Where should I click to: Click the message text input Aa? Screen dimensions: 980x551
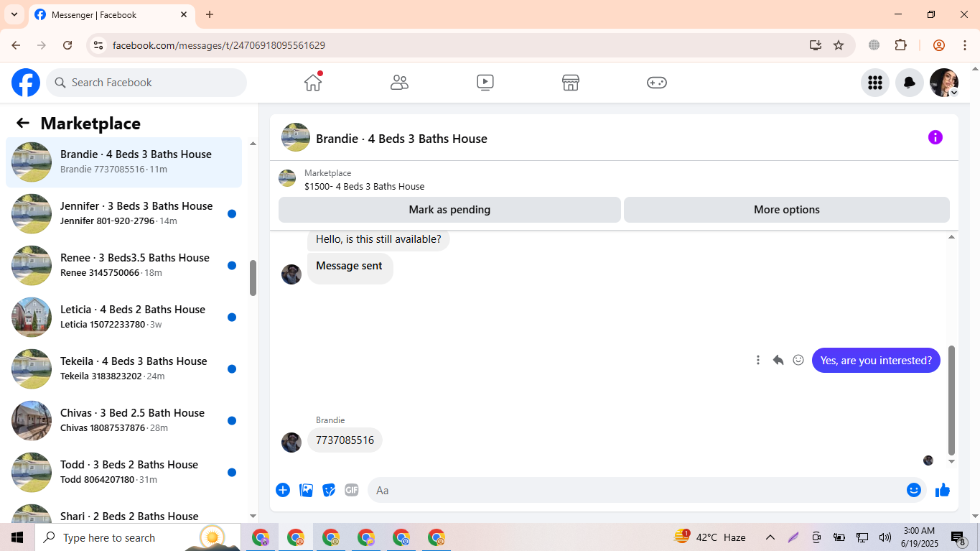(635, 490)
